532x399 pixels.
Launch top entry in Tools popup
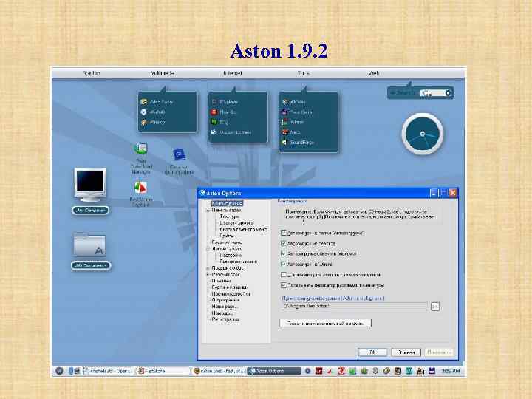[293, 102]
